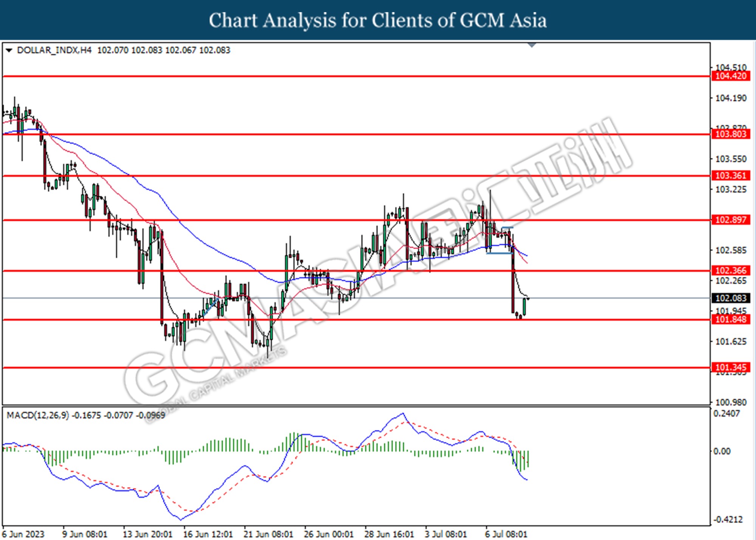Click the 6 Jul 08:01 time label
This screenshot has width=756, height=540.
click(506, 534)
